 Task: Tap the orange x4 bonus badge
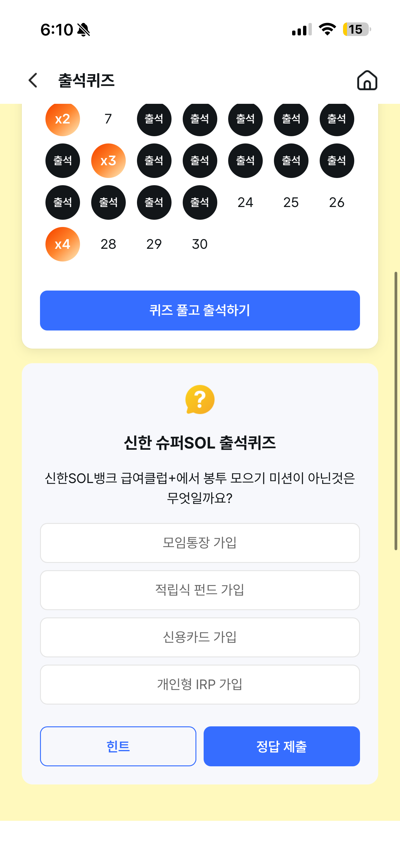pos(63,244)
